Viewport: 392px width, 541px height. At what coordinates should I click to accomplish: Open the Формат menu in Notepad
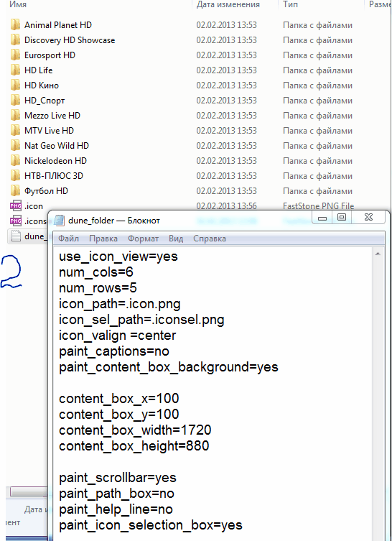(143, 239)
